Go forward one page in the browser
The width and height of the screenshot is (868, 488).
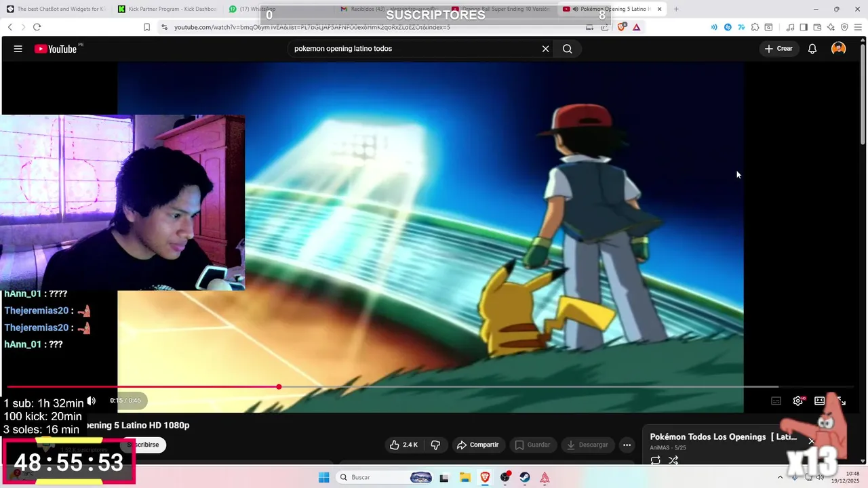point(23,27)
